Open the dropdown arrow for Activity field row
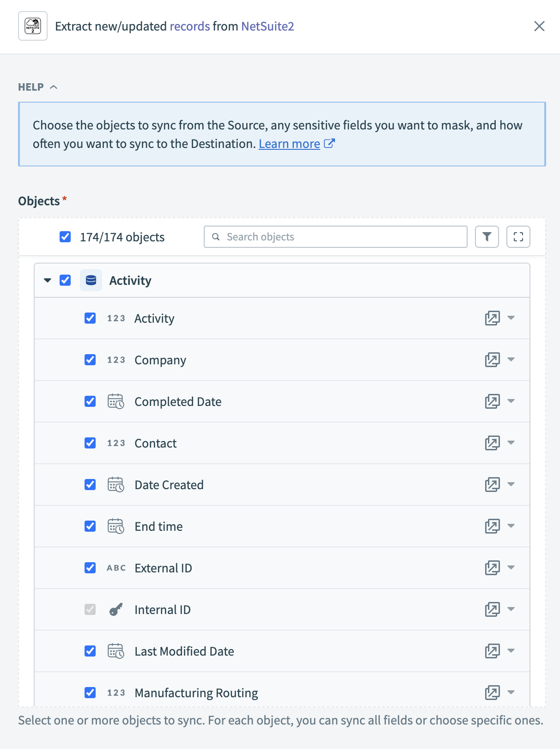 pos(511,318)
